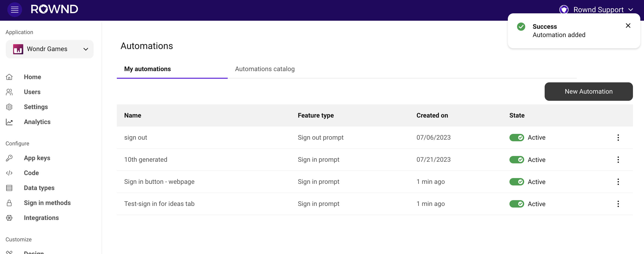Click the ROWND logo

55,9
